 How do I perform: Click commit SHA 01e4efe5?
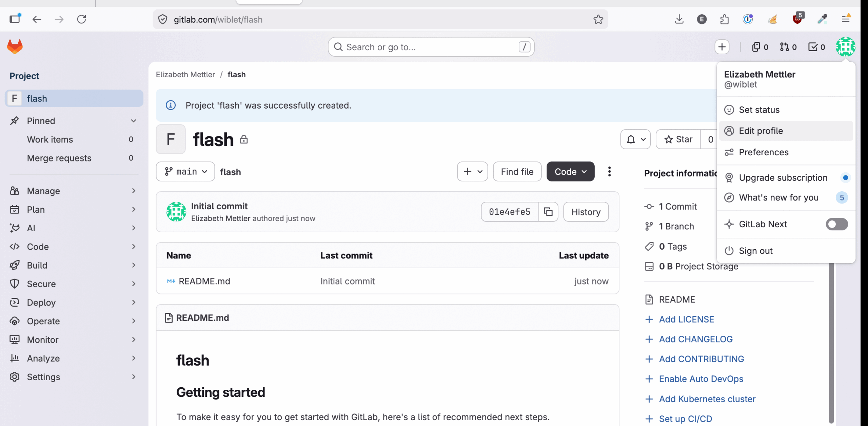click(509, 212)
